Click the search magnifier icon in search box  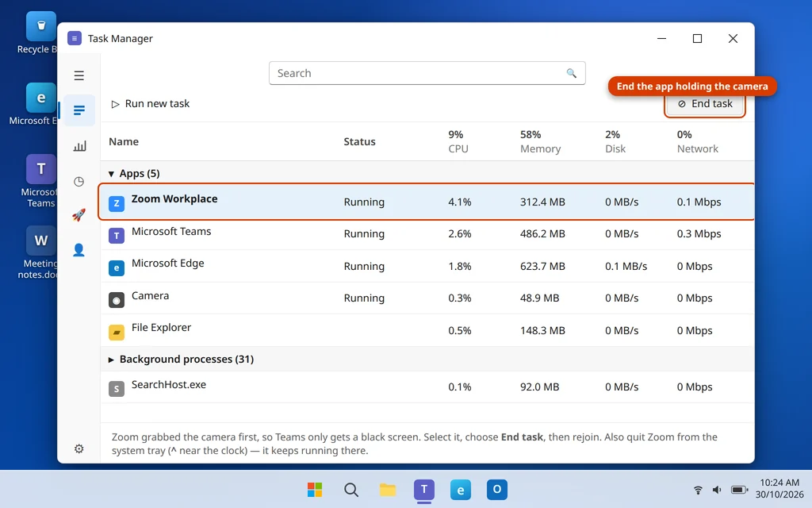(x=571, y=73)
